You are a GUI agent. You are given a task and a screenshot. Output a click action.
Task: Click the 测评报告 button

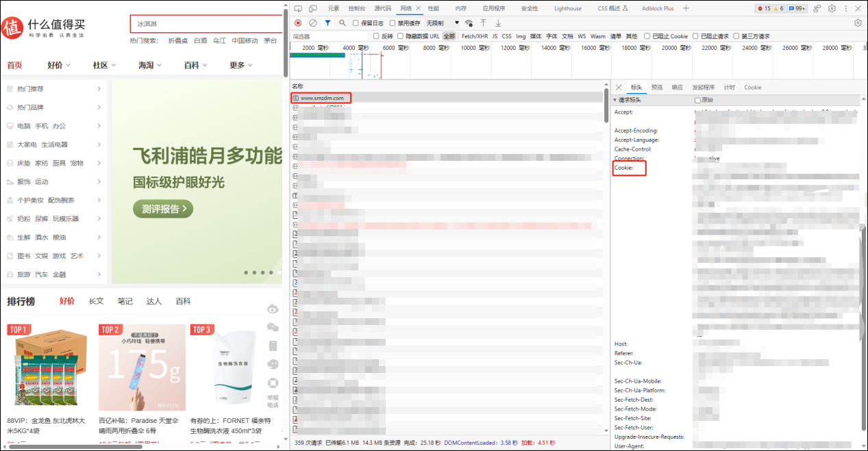(163, 209)
